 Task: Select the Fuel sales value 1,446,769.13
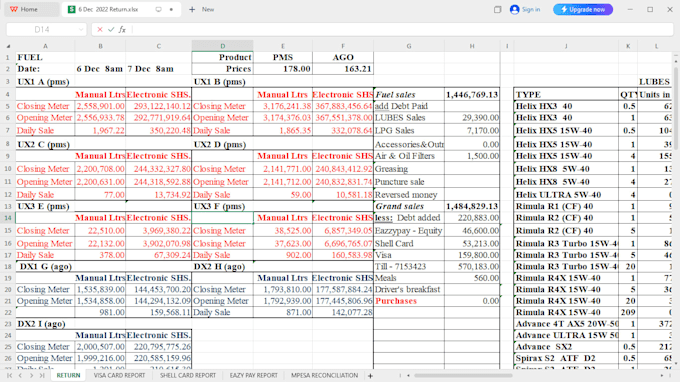point(472,95)
